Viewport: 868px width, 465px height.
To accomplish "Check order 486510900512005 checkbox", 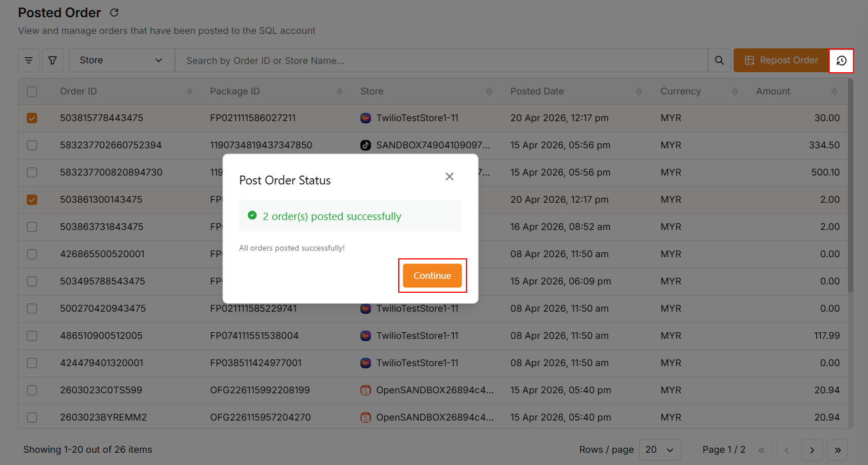I will [x=32, y=336].
